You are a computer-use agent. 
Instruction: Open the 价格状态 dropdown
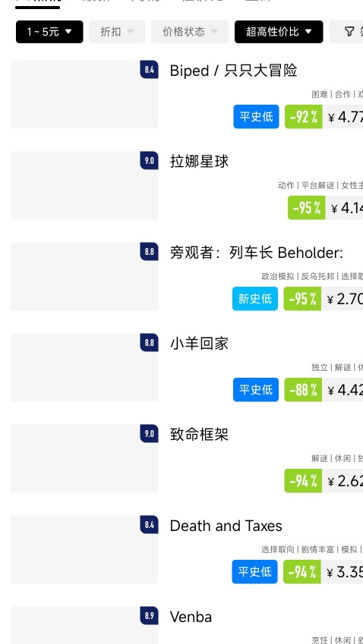point(190,32)
